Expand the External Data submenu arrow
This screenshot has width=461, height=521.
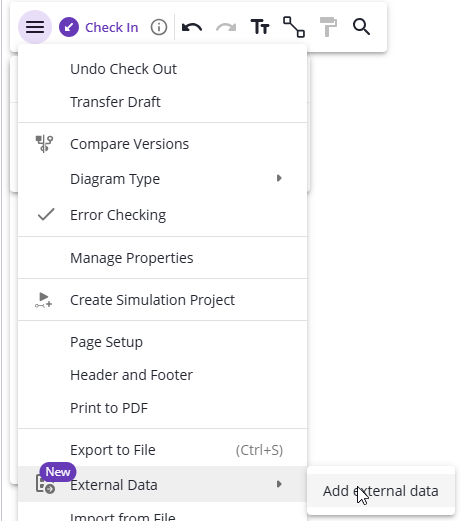click(279, 484)
